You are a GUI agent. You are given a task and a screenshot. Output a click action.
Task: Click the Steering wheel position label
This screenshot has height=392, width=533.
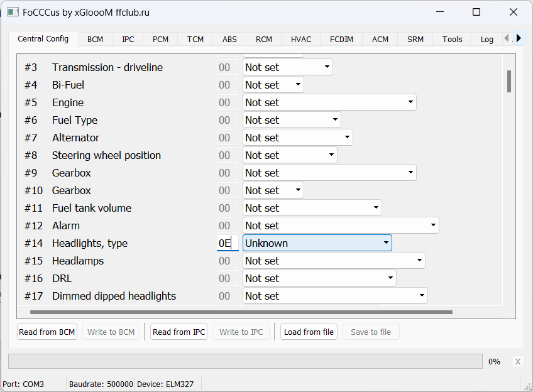tap(106, 155)
